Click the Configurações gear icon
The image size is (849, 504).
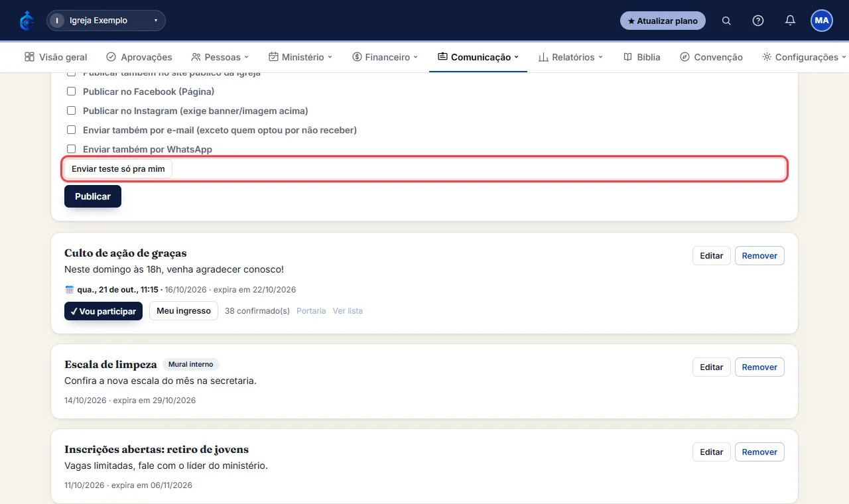(767, 57)
